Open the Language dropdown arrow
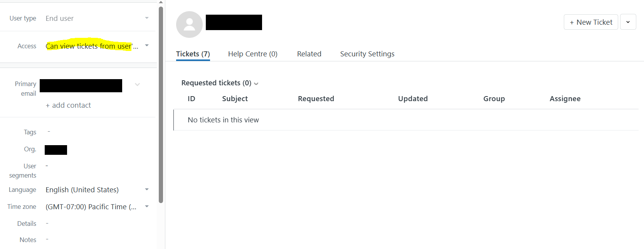The image size is (644, 249). (146, 189)
